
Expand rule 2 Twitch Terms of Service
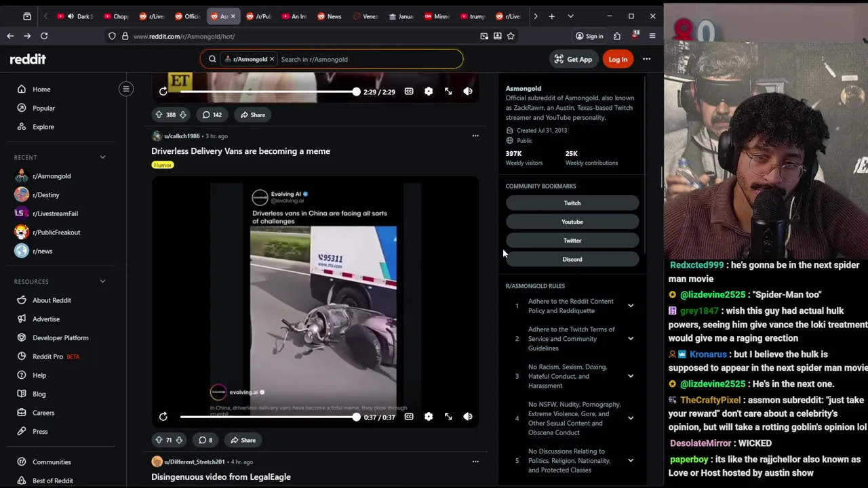click(x=631, y=339)
